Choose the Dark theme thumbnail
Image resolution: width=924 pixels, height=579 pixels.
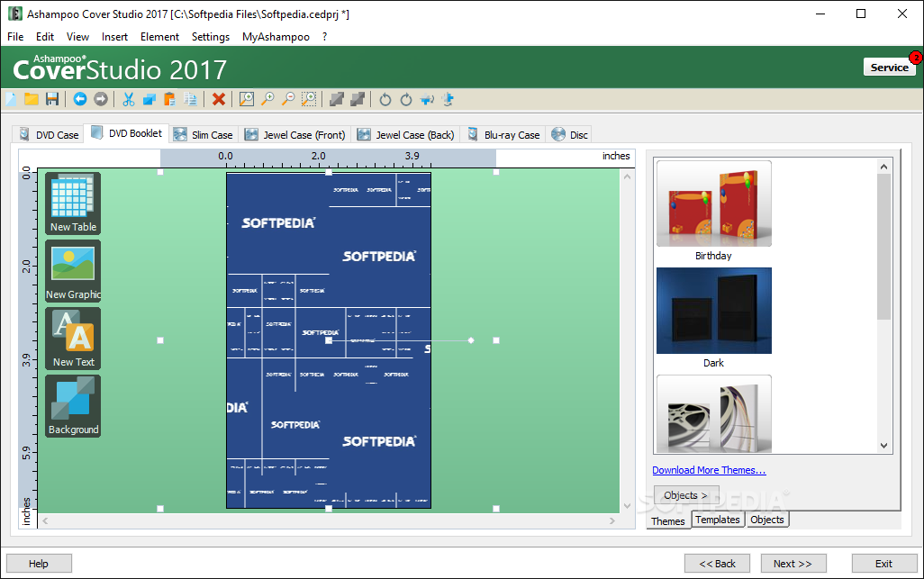[713, 311]
